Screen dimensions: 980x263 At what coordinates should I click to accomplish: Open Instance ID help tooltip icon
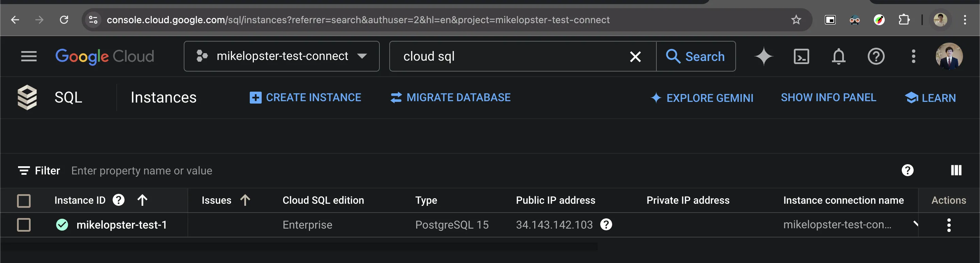point(118,200)
